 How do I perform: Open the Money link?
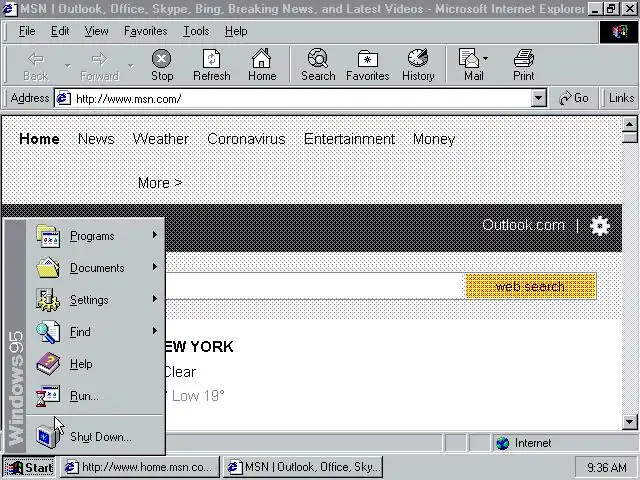pos(434,139)
